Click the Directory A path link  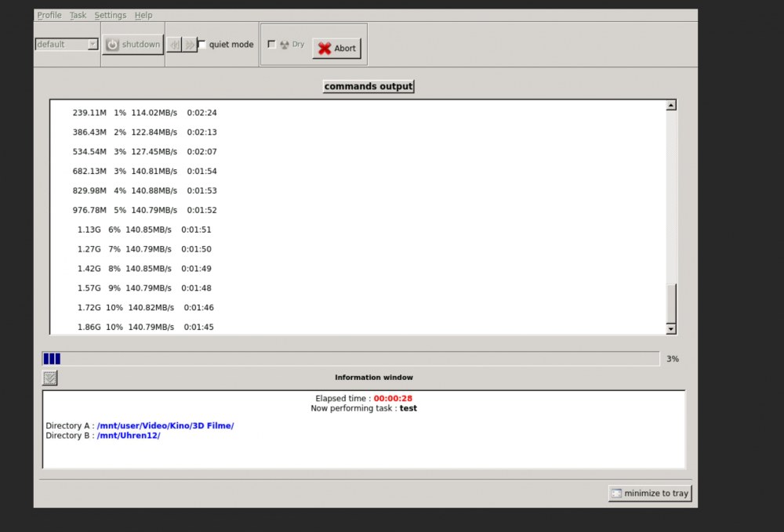click(x=165, y=425)
